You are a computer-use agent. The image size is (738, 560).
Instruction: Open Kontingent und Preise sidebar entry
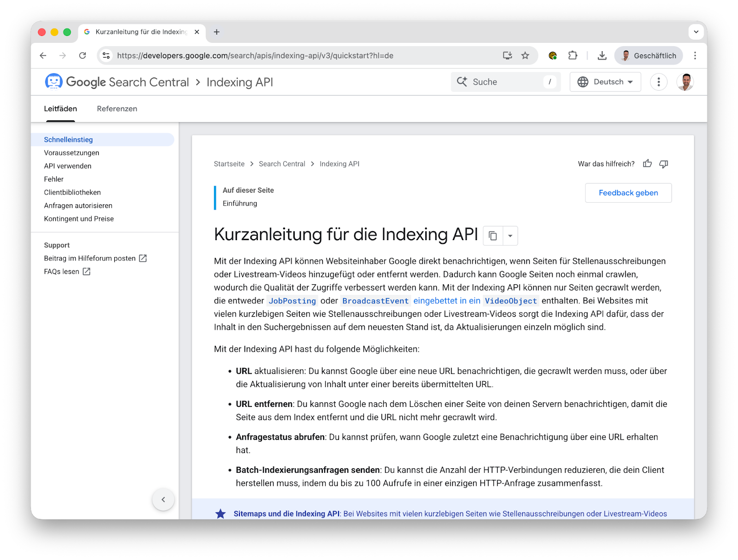pyautogui.click(x=79, y=219)
